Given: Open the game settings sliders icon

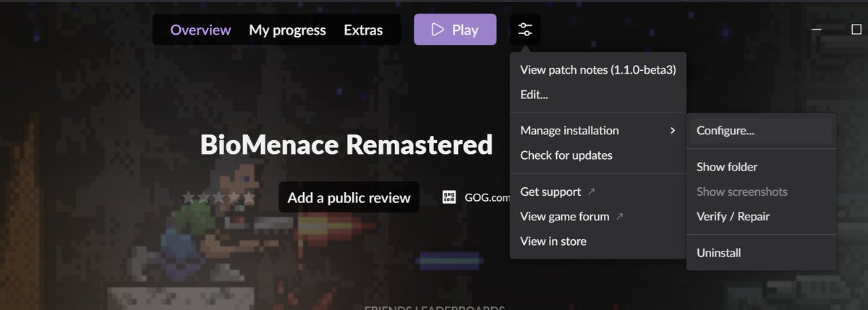Looking at the screenshot, I should (525, 30).
